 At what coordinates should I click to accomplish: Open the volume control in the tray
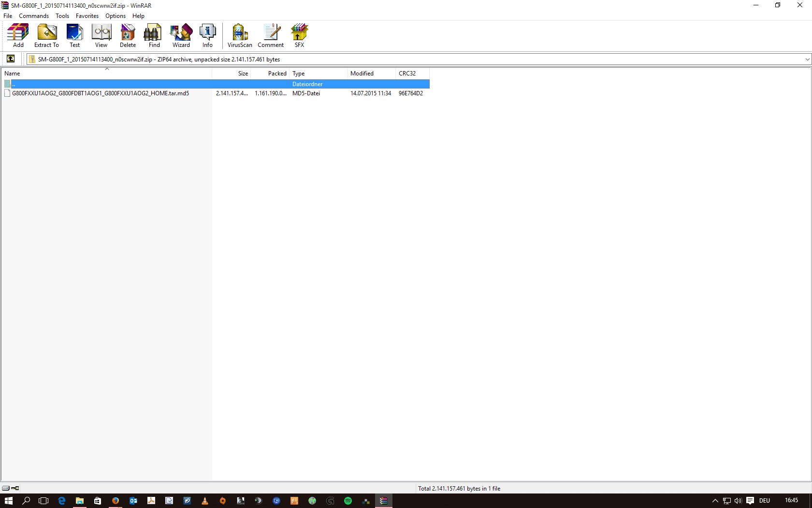[738, 501]
